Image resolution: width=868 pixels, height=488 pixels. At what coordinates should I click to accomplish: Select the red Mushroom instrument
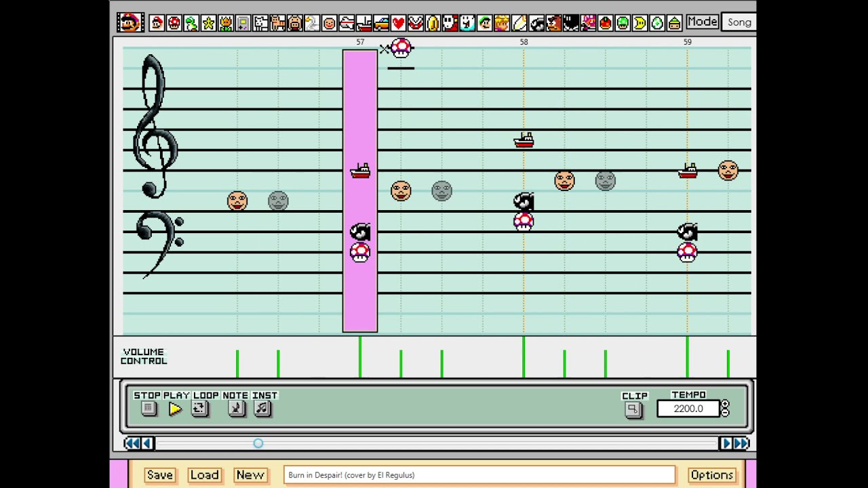[x=174, y=23]
